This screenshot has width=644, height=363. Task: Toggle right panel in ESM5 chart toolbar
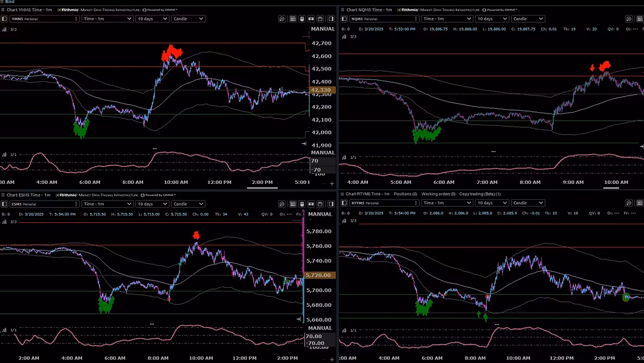(331, 204)
